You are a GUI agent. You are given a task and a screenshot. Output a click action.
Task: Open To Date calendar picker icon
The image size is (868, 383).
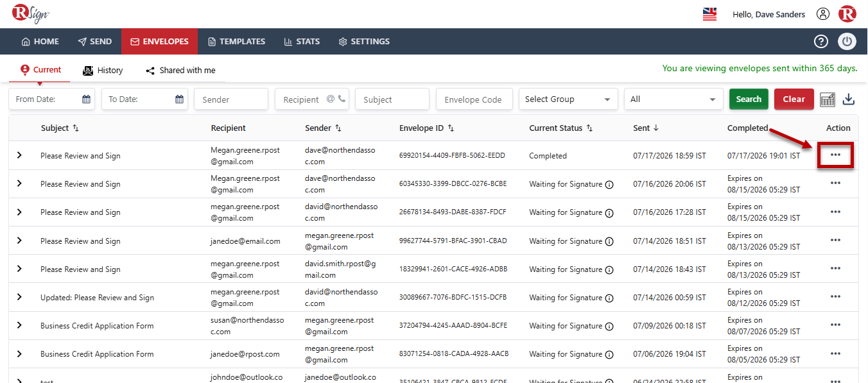point(180,99)
